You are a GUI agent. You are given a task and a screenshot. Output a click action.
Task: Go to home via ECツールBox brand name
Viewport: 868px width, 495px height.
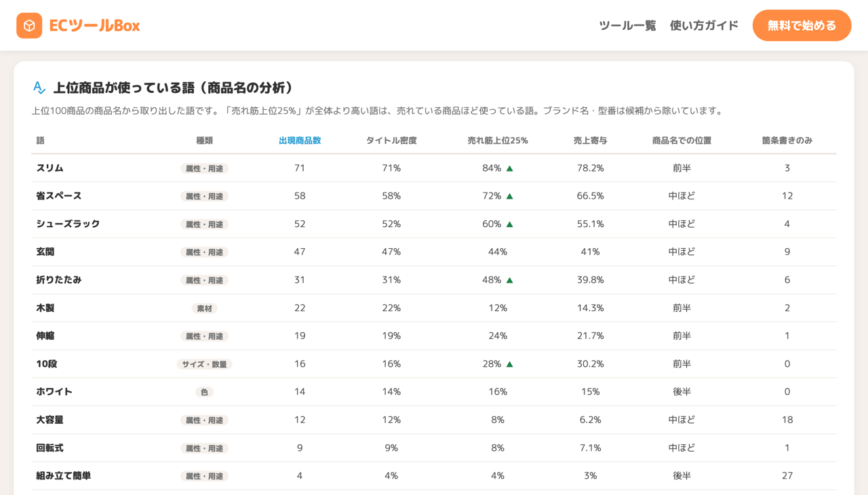point(94,26)
